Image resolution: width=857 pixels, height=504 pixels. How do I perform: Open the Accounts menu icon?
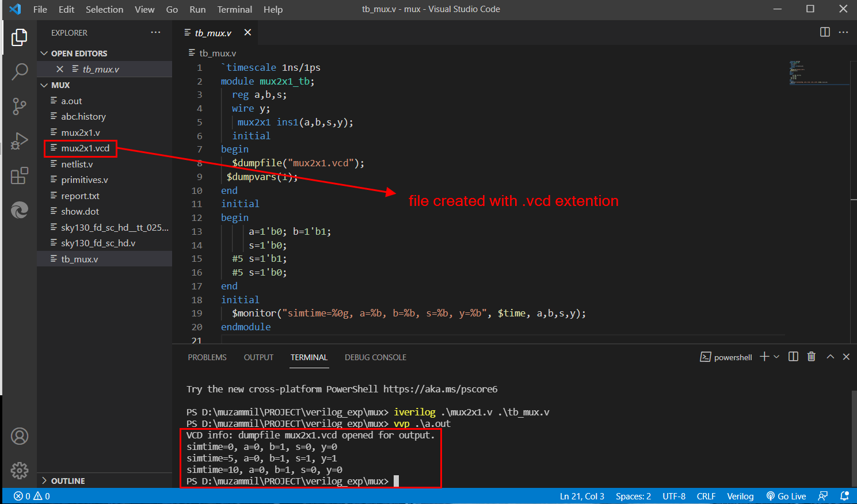tap(20, 436)
